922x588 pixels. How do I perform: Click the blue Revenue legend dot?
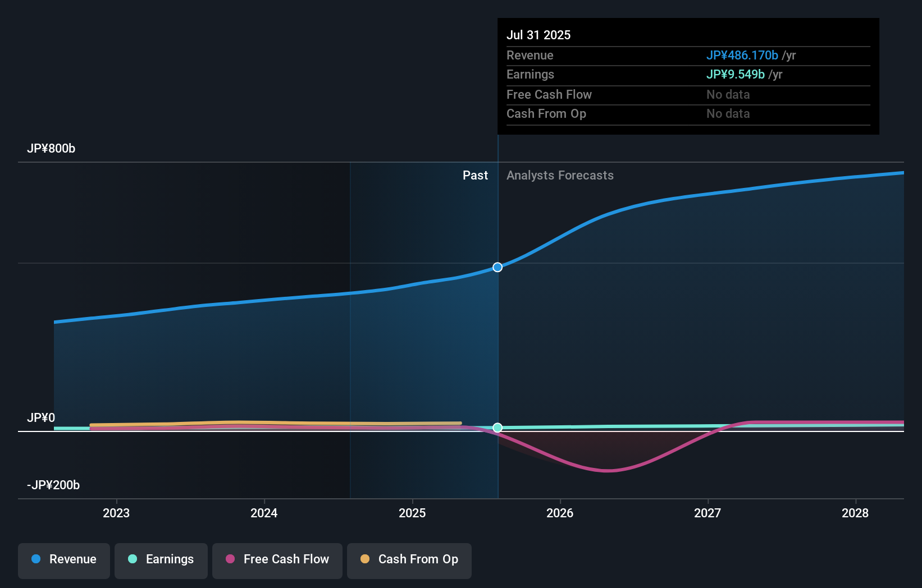(x=36, y=559)
